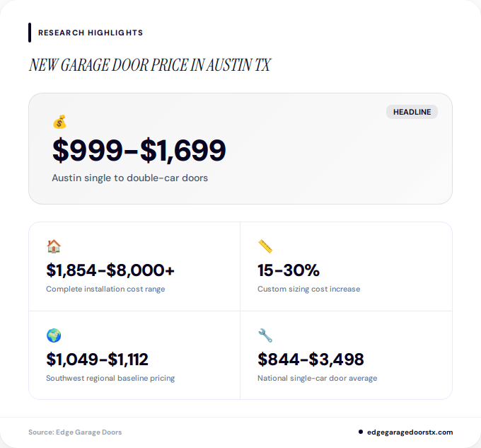481x448 pixels.
Task: Click the globe icon
Action: pos(54,335)
